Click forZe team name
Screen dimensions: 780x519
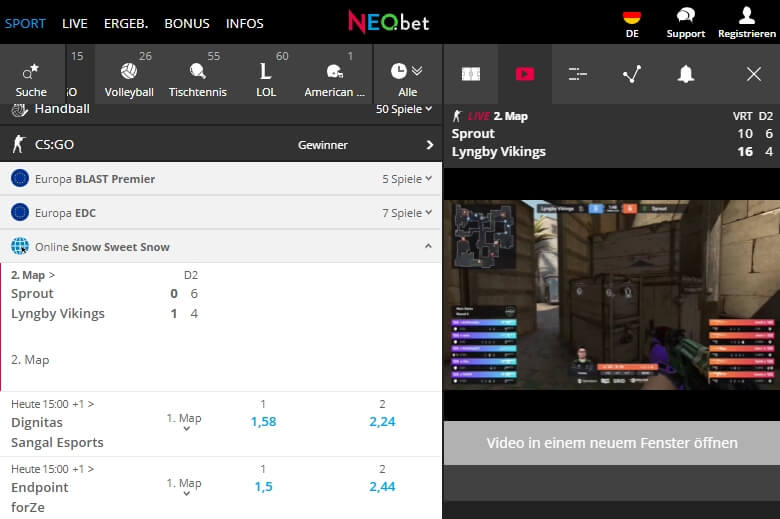(x=28, y=508)
